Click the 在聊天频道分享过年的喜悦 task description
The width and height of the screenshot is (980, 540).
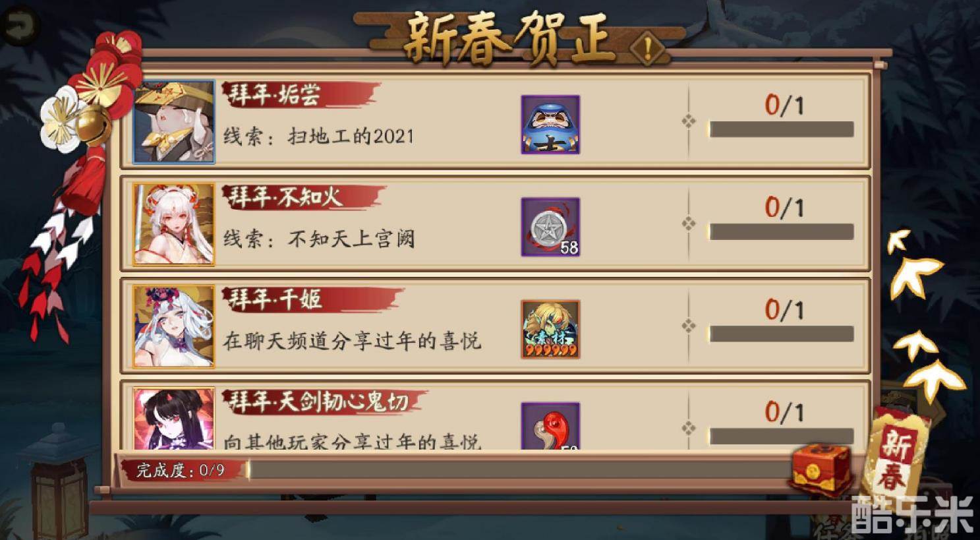click(352, 341)
